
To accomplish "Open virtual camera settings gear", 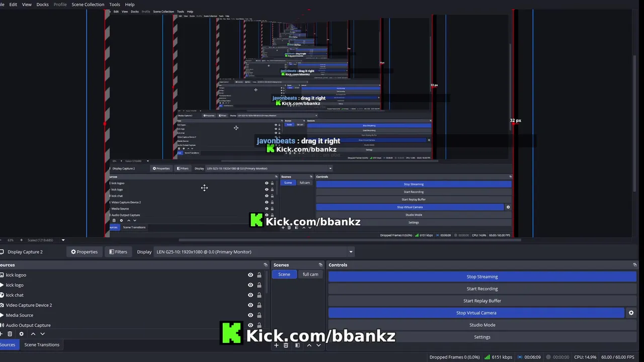I will (x=631, y=313).
